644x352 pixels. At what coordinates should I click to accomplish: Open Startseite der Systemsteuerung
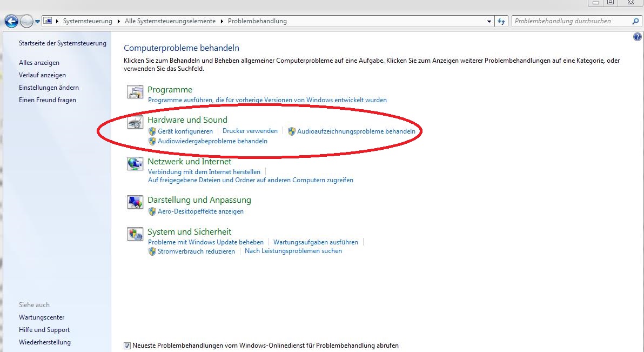(63, 43)
